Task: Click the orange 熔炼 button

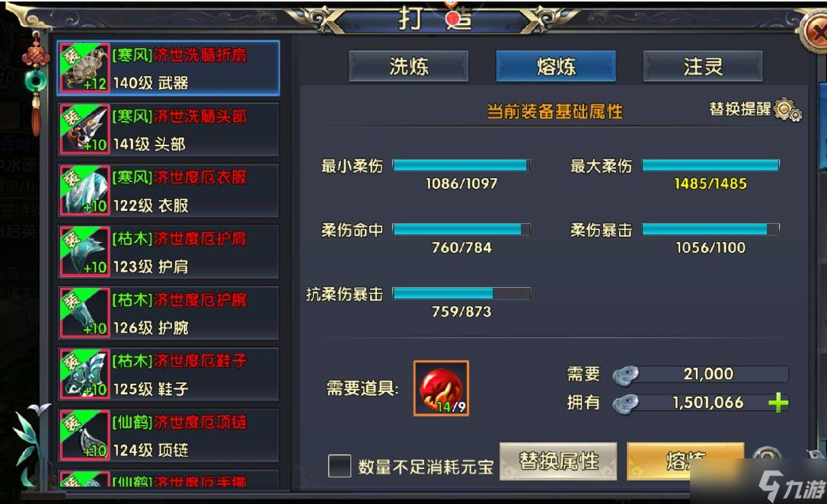Action: tap(685, 461)
